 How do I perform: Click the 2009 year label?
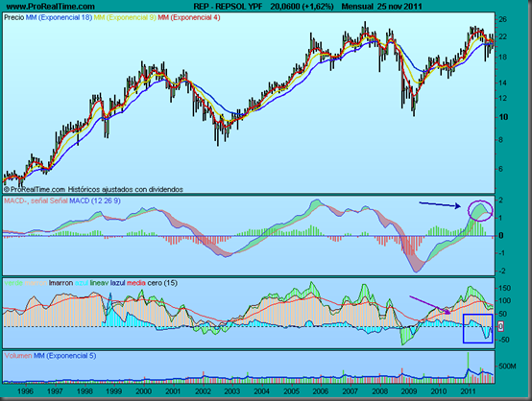409,391
